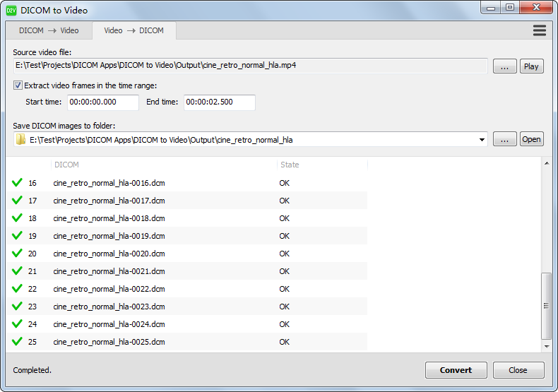Select cine_retro_normal_hla-0022.dcm in the list
This screenshot has height=392, width=558.
109,289
